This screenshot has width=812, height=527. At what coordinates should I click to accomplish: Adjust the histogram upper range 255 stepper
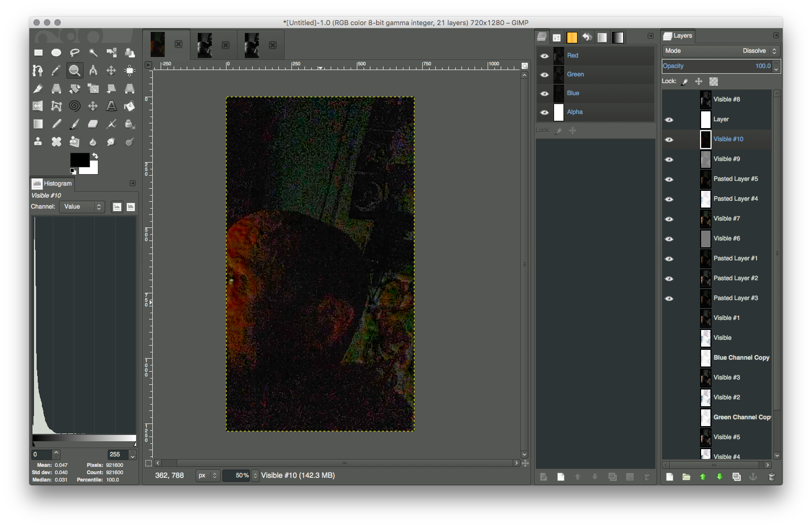point(133,455)
